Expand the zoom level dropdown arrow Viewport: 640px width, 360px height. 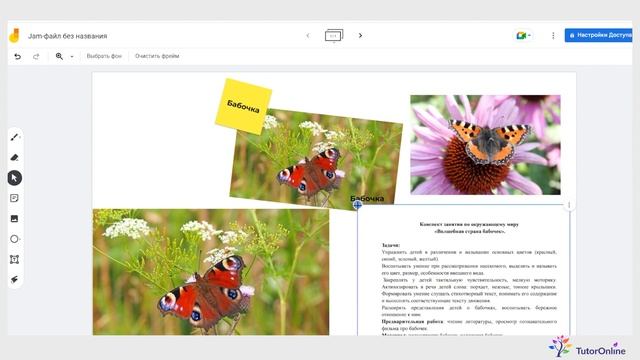(72, 57)
